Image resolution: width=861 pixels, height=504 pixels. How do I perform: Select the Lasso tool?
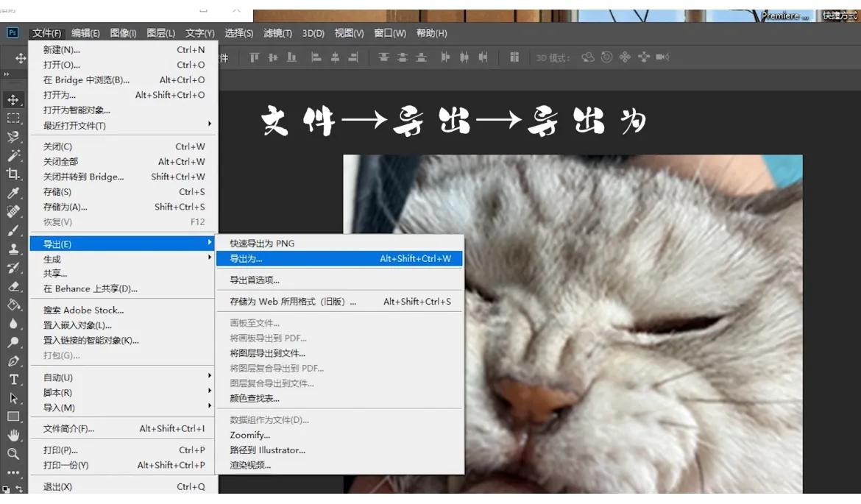click(13, 137)
